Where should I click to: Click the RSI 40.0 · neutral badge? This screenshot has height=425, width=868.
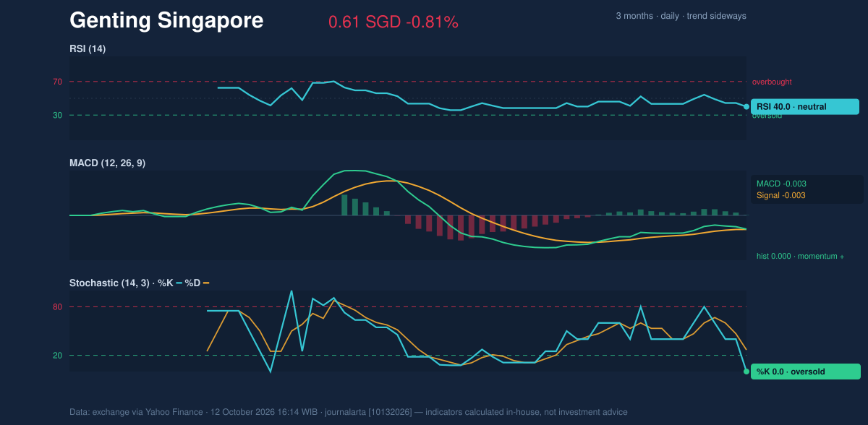[805, 107]
